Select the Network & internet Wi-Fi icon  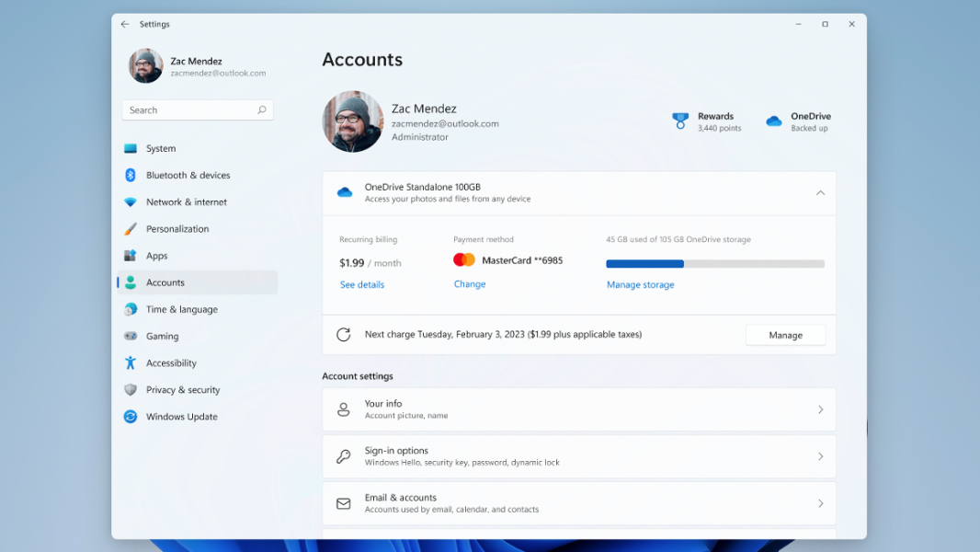(x=131, y=202)
